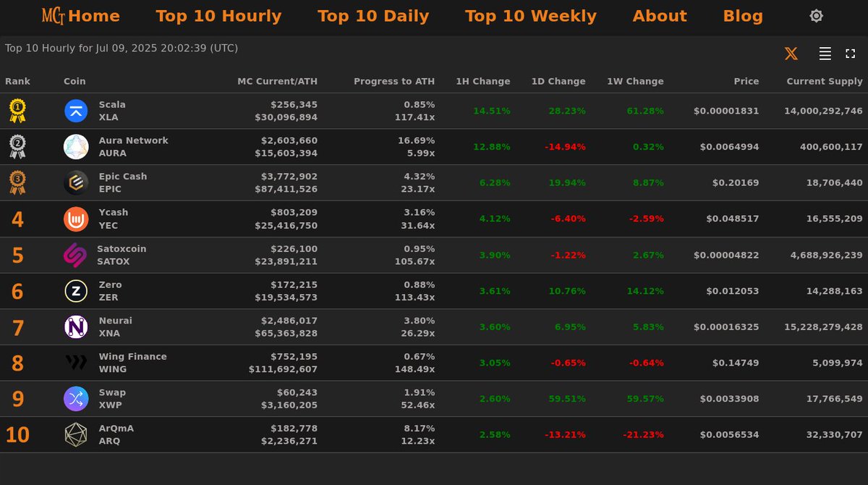Sort by 1H Change column header
The image size is (868, 485).
tap(483, 82)
